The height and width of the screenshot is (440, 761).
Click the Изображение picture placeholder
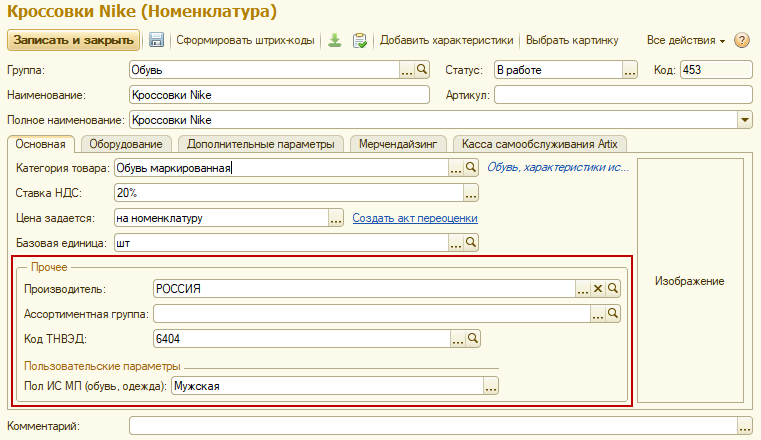tap(690, 281)
